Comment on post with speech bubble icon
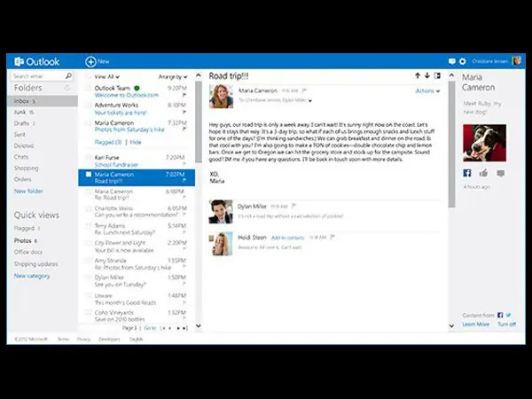The height and width of the screenshot is (399, 532). (x=500, y=174)
